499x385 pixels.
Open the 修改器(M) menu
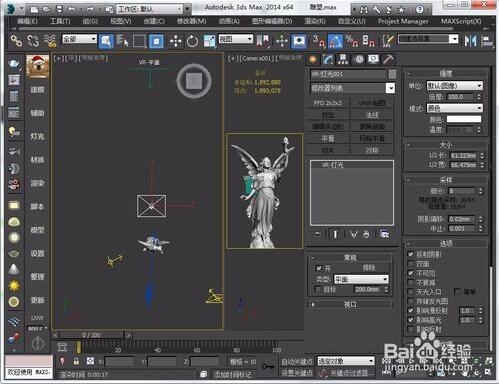(x=191, y=21)
